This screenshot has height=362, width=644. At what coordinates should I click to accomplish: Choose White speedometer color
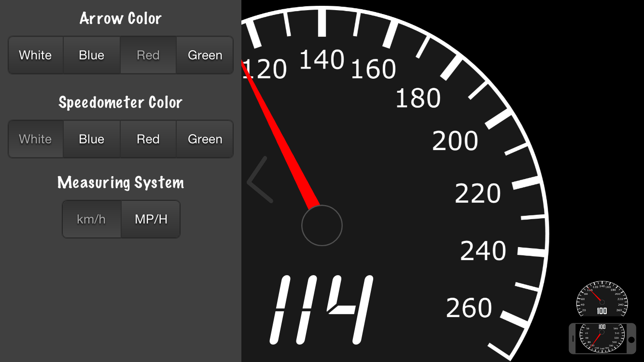(x=36, y=139)
